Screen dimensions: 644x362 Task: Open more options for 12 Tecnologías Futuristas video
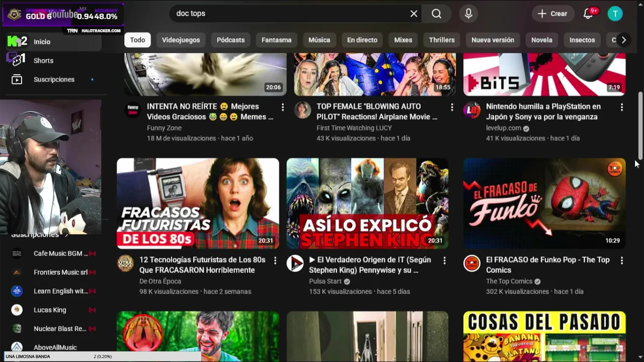click(x=275, y=260)
